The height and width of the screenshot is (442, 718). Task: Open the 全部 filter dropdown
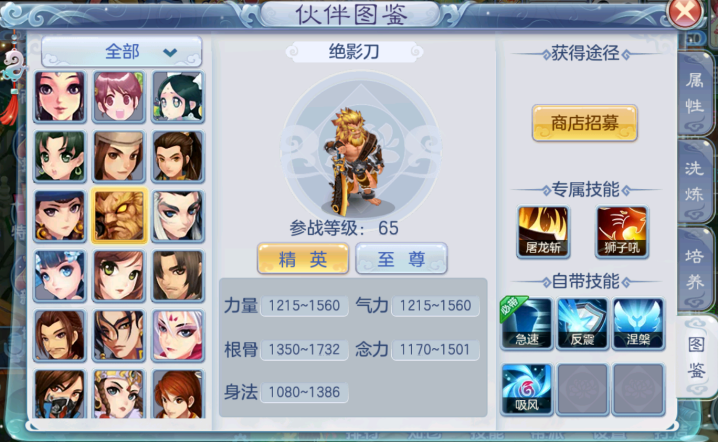122,52
